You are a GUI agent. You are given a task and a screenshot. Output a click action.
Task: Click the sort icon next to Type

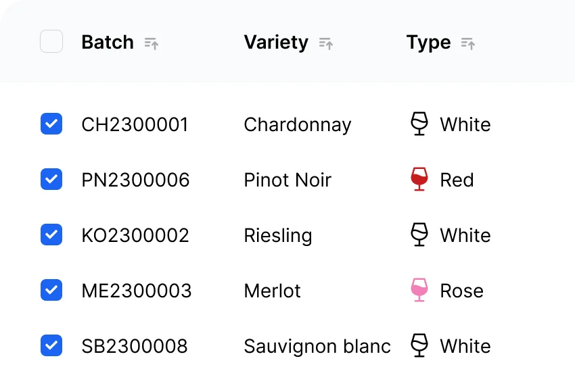(x=468, y=43)
